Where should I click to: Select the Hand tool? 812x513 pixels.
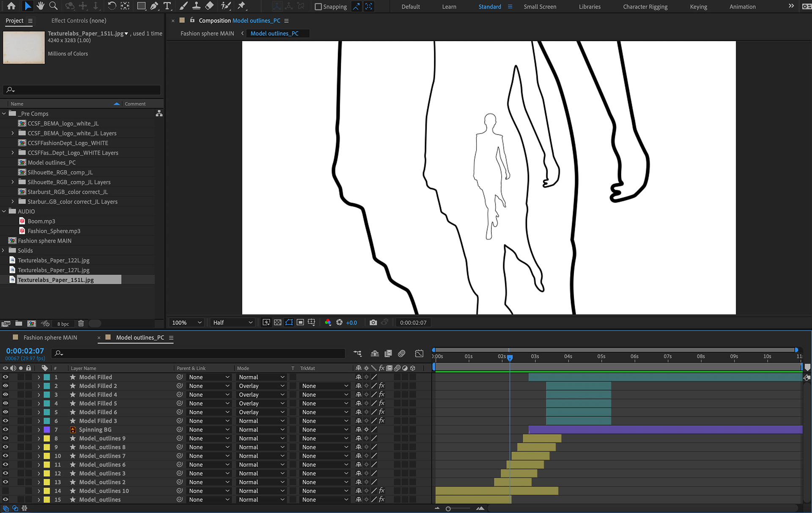coord(40,6)
